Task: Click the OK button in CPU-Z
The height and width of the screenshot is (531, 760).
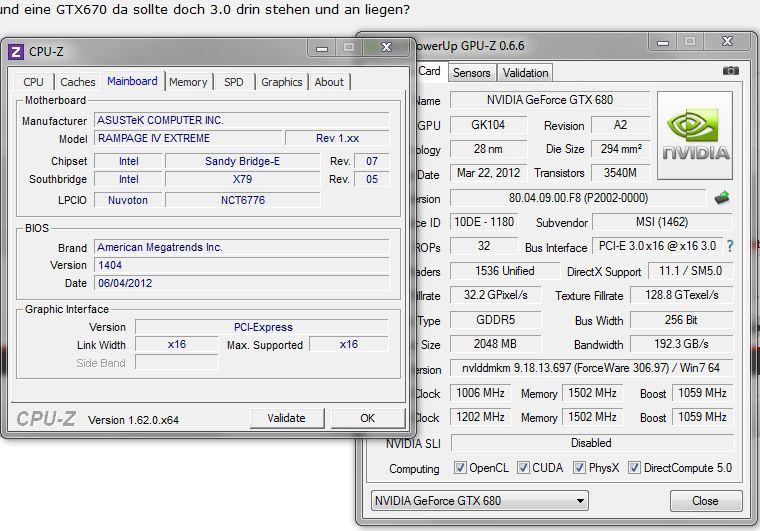Action: pyautogui.click(x=367, y=418)
